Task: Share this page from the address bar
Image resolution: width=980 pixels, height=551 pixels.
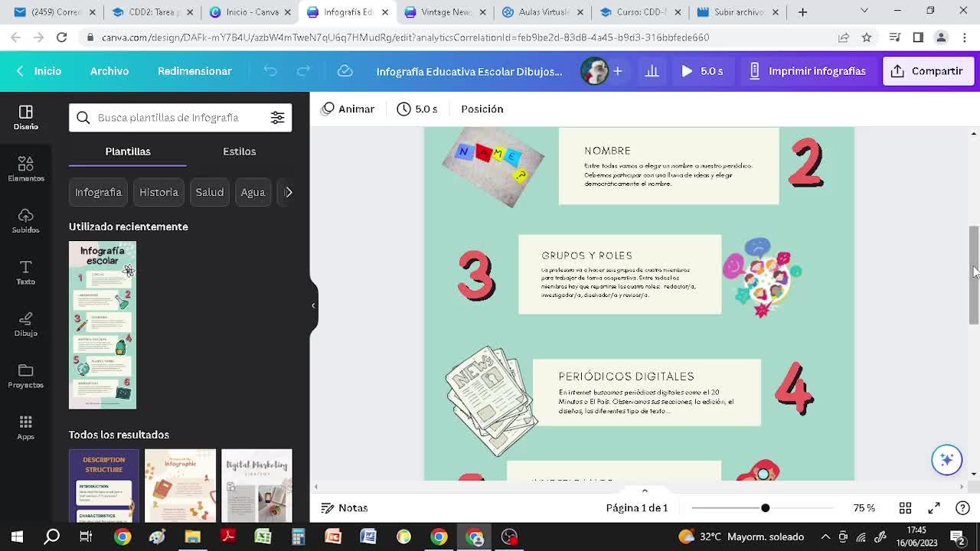Action: (x=844, y=37)
